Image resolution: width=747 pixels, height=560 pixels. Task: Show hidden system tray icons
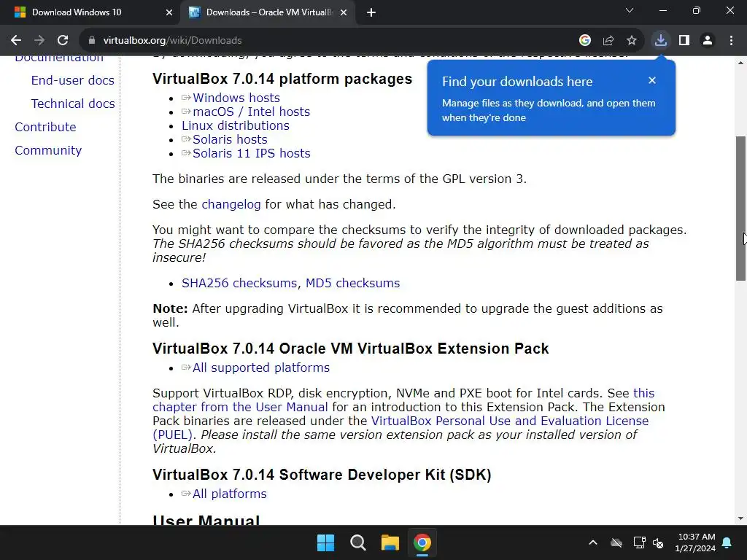593,542
